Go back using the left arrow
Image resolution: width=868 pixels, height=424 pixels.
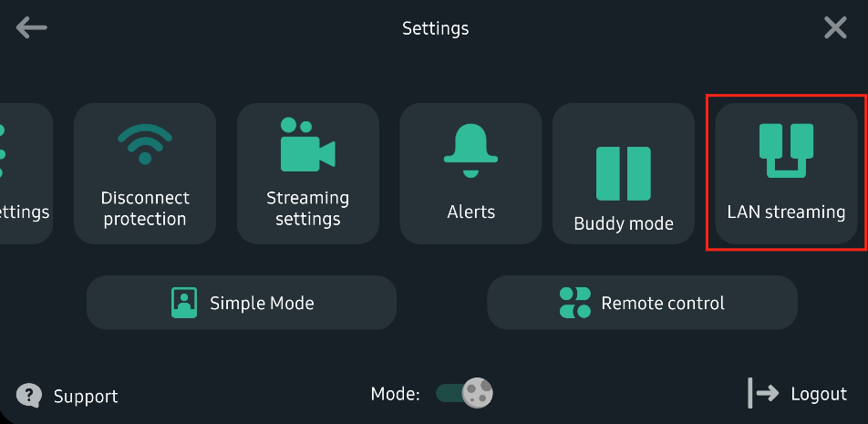coord(32,27)
